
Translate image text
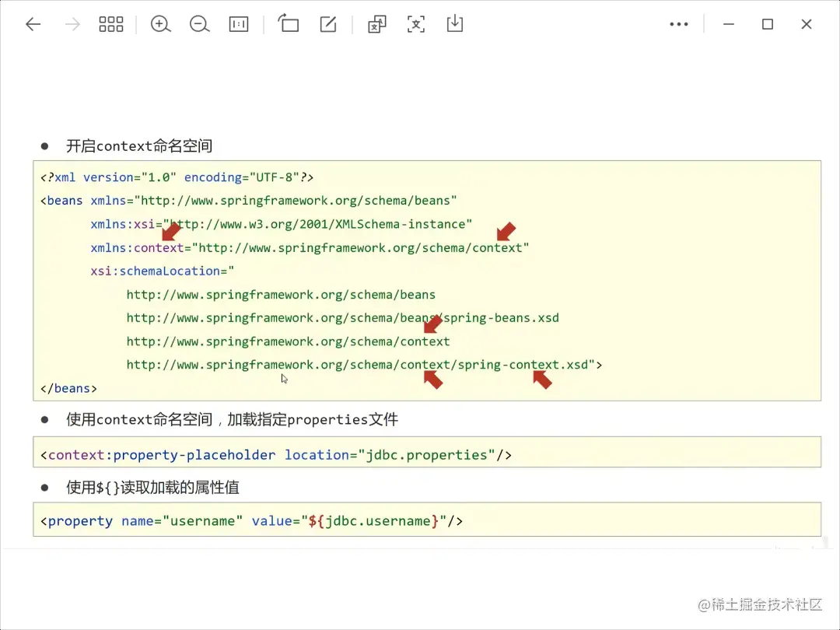pos(377,24)
